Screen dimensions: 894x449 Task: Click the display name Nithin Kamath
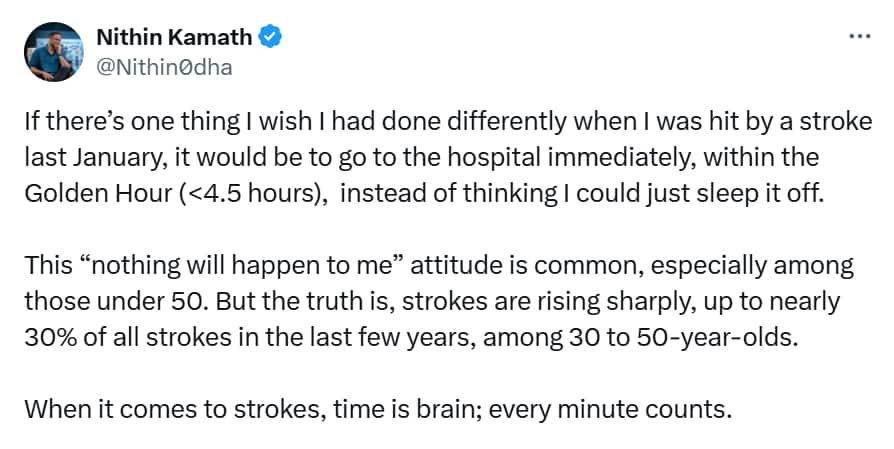[x=174, y=37]
